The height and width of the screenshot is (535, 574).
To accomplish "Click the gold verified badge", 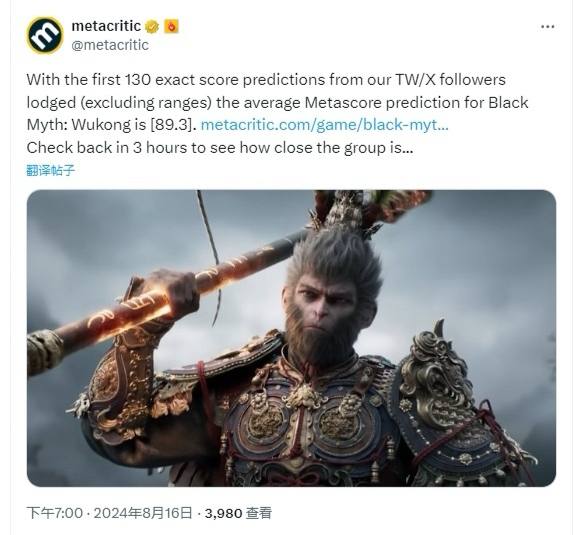I will click(152, 27).
